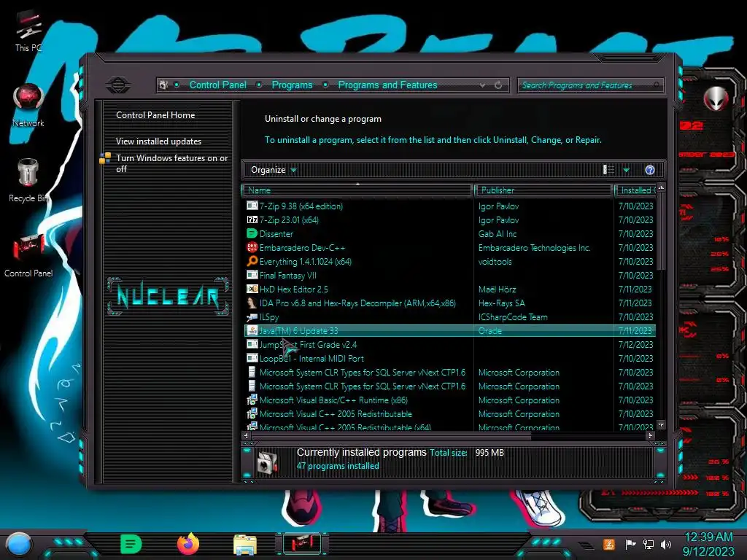Click Microsoft Visual Basic/C++ Runtime (x86) icon
This screenshot has height=560, width=747.
coord(252,400)
